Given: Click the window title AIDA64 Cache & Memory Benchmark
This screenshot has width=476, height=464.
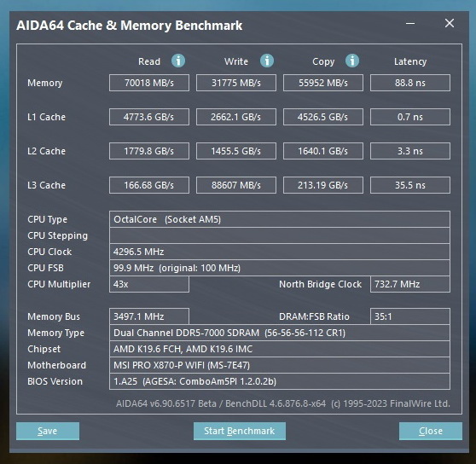Looking at the screenshot, I should click(130, 26).
